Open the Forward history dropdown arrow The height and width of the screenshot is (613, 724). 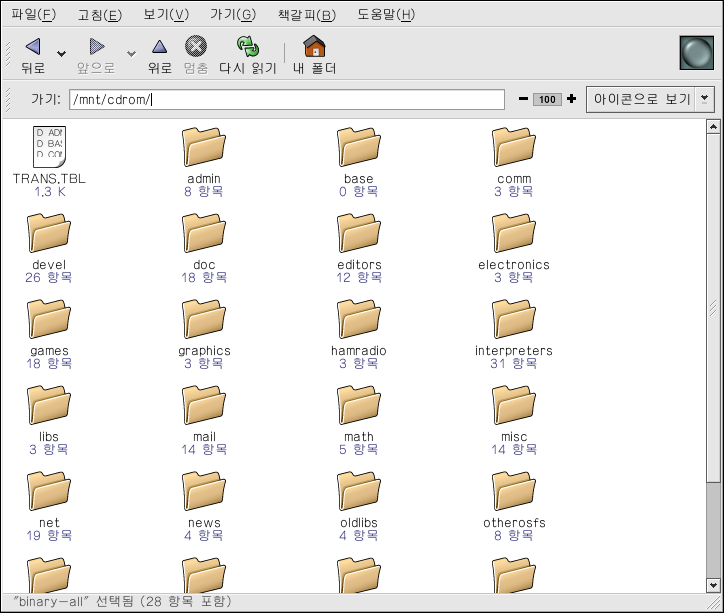pos(130,54)
